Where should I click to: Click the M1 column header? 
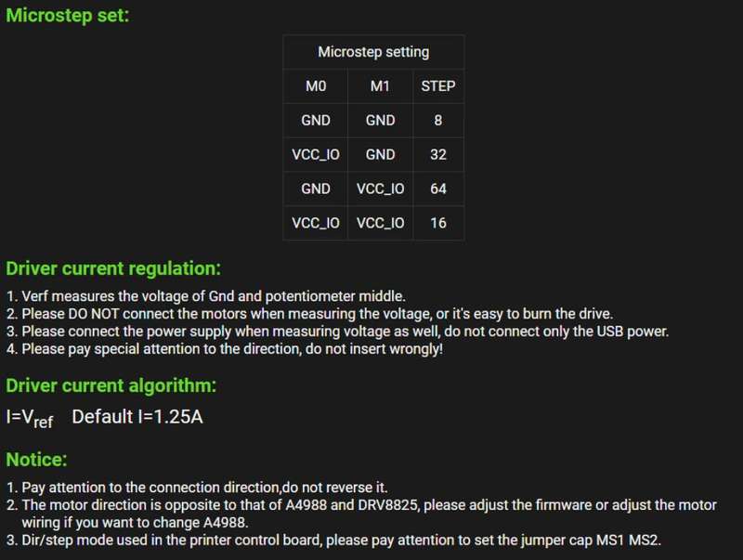click(x=380, y=86)
